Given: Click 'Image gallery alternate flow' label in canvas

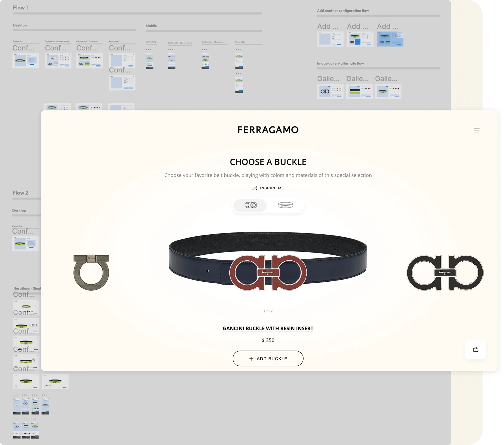Looking at the screenshot, I should pyautogui.click(x=340, y=63).
